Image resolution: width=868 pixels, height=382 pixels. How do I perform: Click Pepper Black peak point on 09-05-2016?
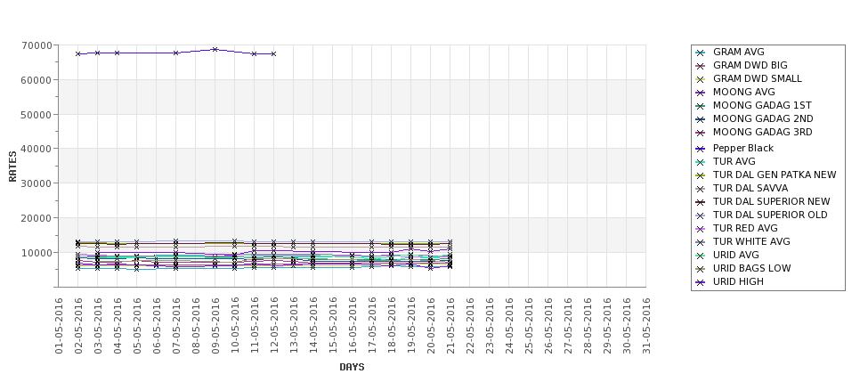point(215,49)
